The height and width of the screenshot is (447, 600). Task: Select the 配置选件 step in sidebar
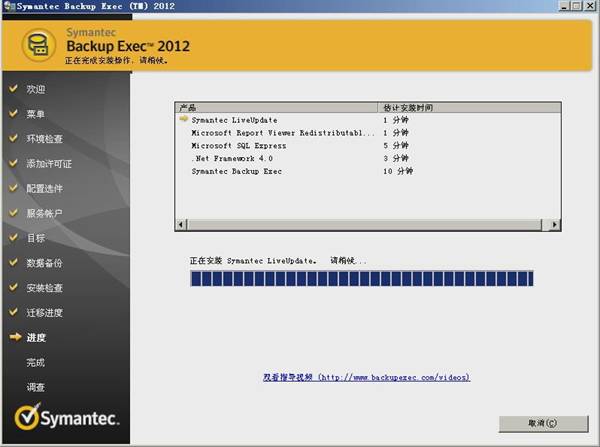click(44, 189)
